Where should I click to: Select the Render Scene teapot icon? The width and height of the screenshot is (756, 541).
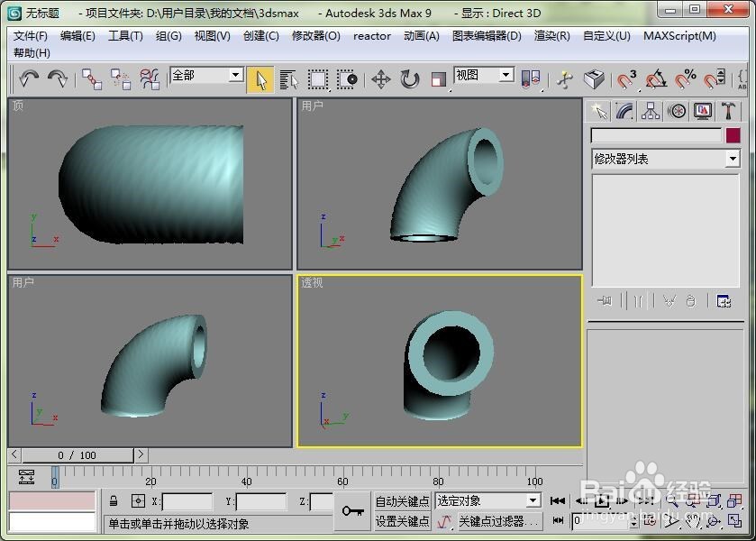pos(595,79)
